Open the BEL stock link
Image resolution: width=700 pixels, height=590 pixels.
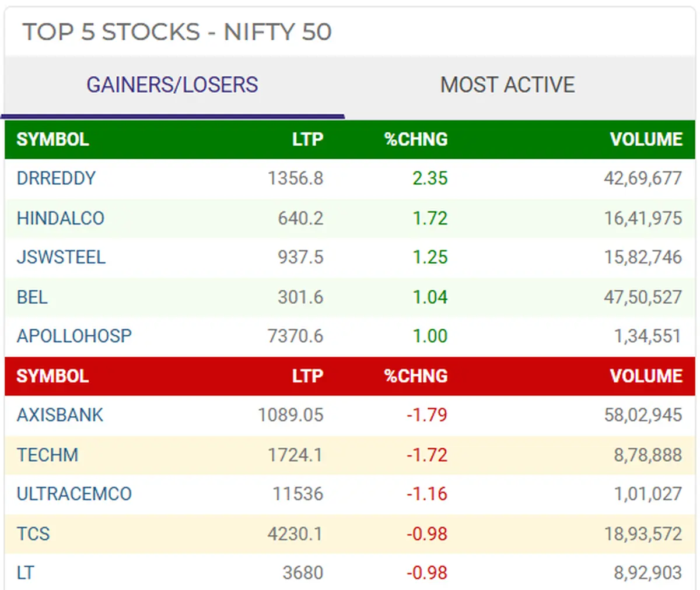32,297
